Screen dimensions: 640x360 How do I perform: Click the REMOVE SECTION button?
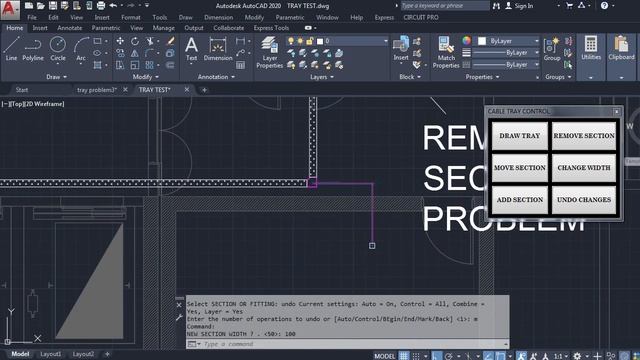click(584, 136)
